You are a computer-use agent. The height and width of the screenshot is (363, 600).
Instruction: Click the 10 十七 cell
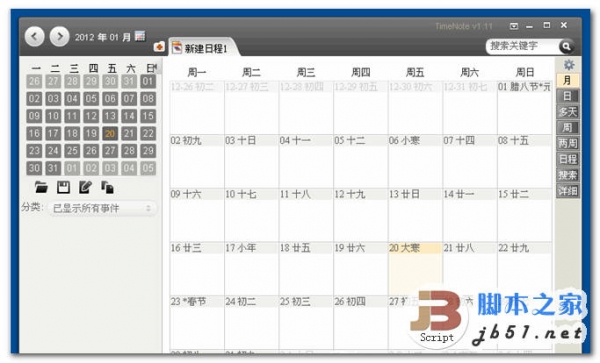251,214
